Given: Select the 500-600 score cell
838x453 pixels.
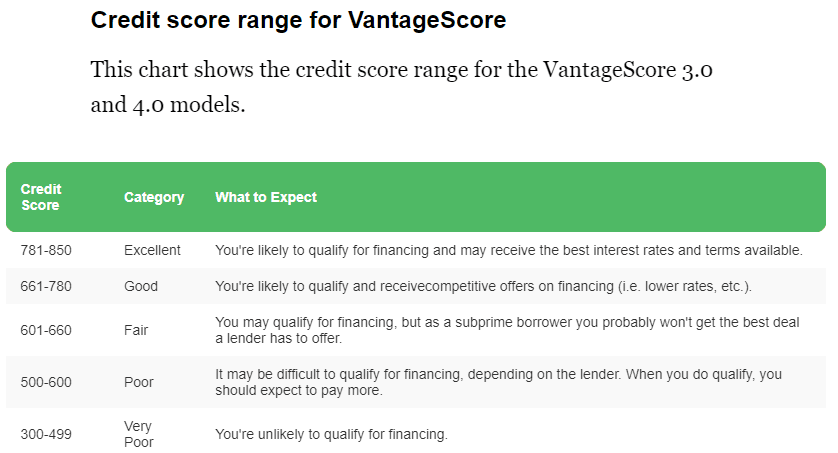Looking at the screenshot, I should tap(46, 382).
